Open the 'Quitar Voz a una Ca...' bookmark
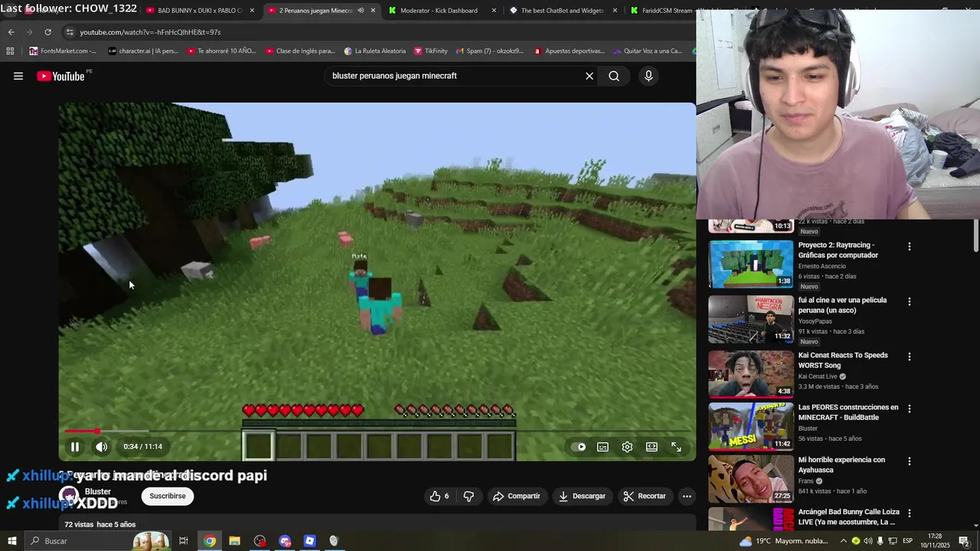This screenshot has height=551, width=980. (x=647, y=51)
